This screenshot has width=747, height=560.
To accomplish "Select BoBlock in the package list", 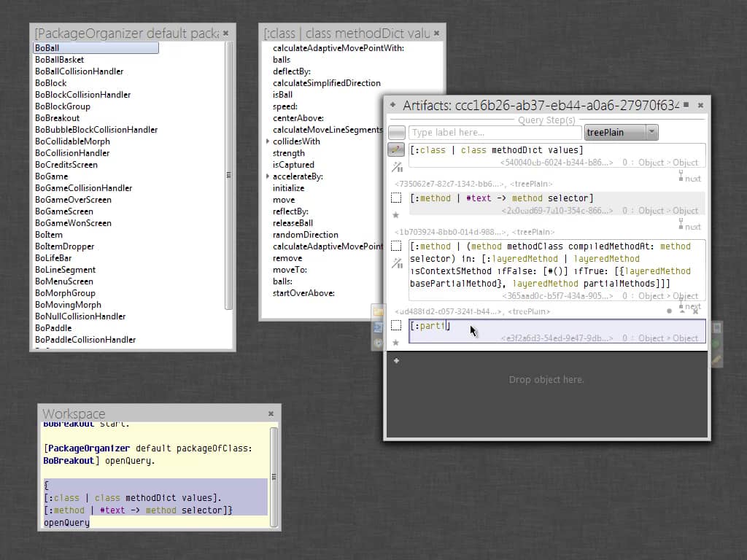I will click(x=50, y=83).
